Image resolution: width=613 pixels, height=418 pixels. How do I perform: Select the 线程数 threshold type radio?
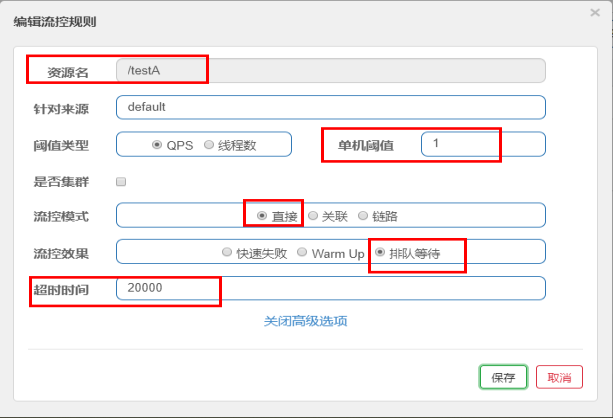pyautogui.click(x=209, y=145)
